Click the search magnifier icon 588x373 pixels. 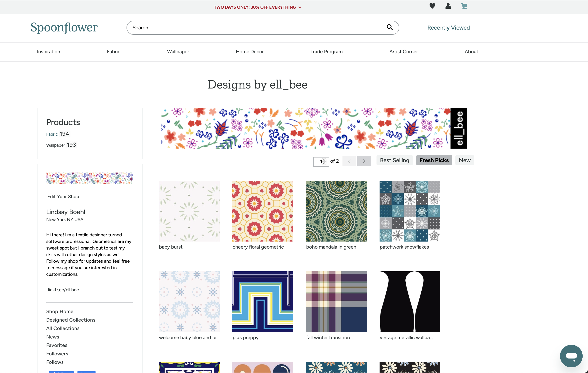pos(390,27)
